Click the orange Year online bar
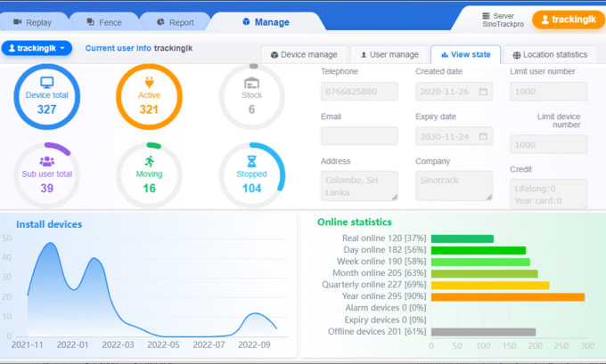The image size is (606, 364). pos(508,297)
